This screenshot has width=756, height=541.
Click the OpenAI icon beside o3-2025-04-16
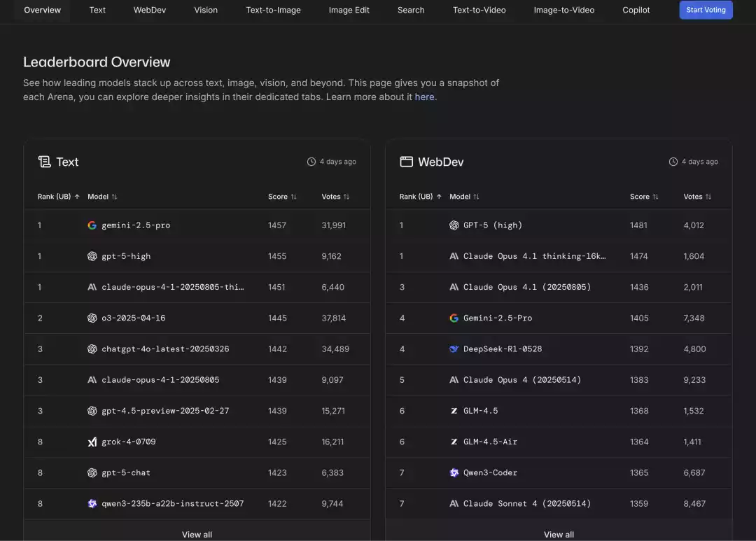(92, 318)
